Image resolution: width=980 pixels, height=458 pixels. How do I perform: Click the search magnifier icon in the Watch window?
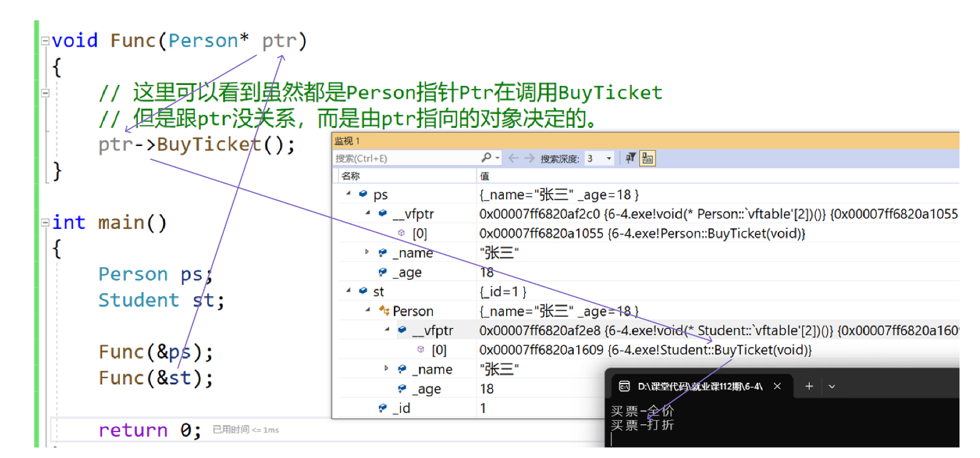pyautogui.click(x=486, y=158)
